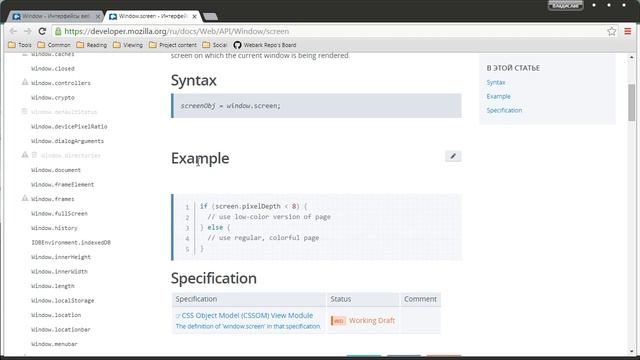Open Window.closed in the sidebar
The image size is (640, 360).
click(x=53, y=69)
